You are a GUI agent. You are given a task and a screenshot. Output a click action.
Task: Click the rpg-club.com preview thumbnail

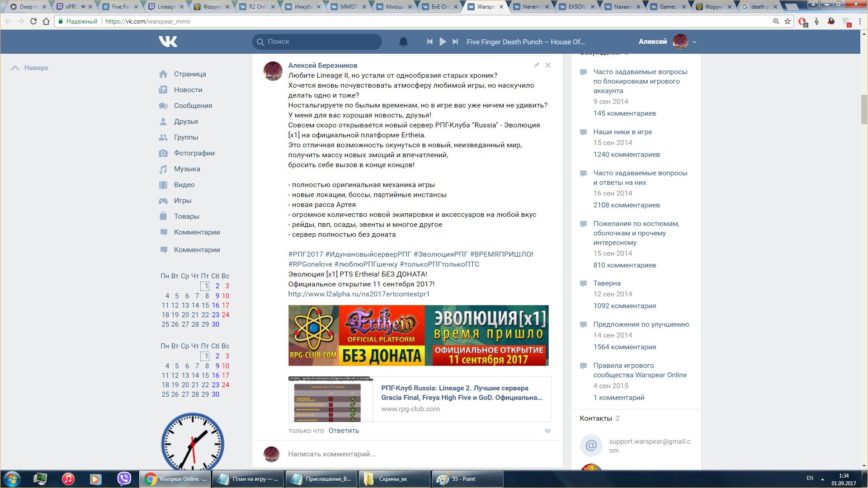(330, 399)
